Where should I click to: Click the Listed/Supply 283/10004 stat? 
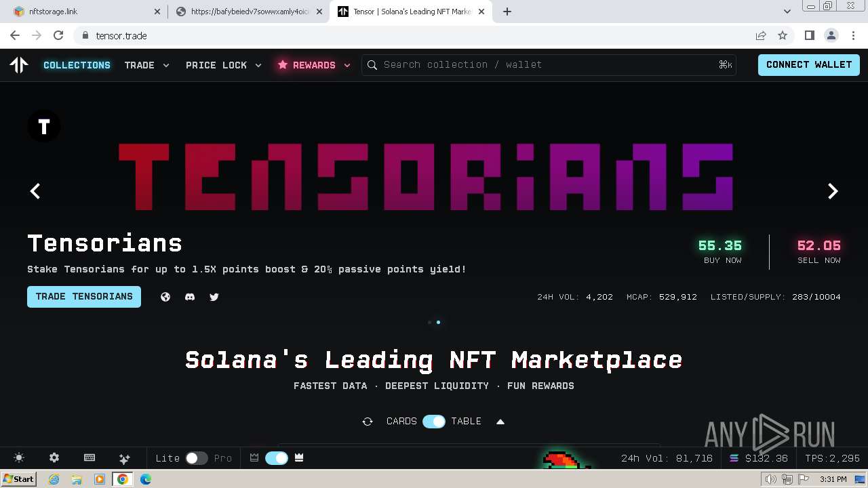[776, 297]
